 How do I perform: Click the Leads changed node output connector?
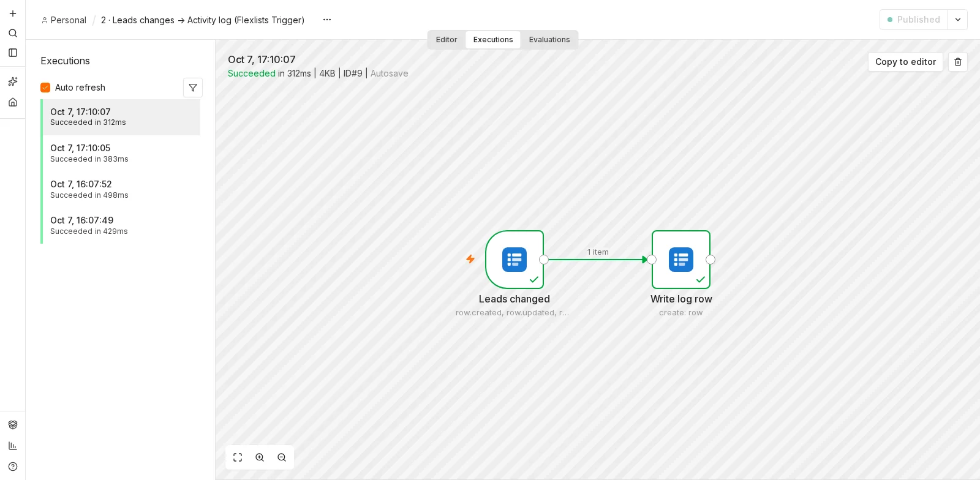click(x=544, y=260)
